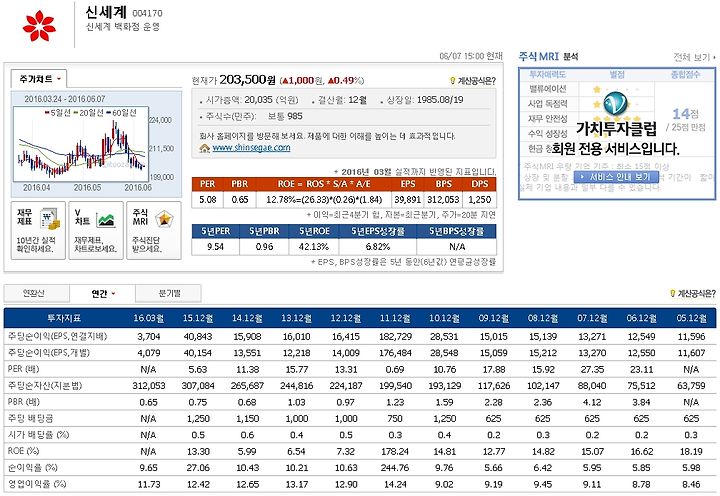This screenshot has height=496, width=720.
Task: Click the stock price candlestick chart
Action: click(81, 145)
